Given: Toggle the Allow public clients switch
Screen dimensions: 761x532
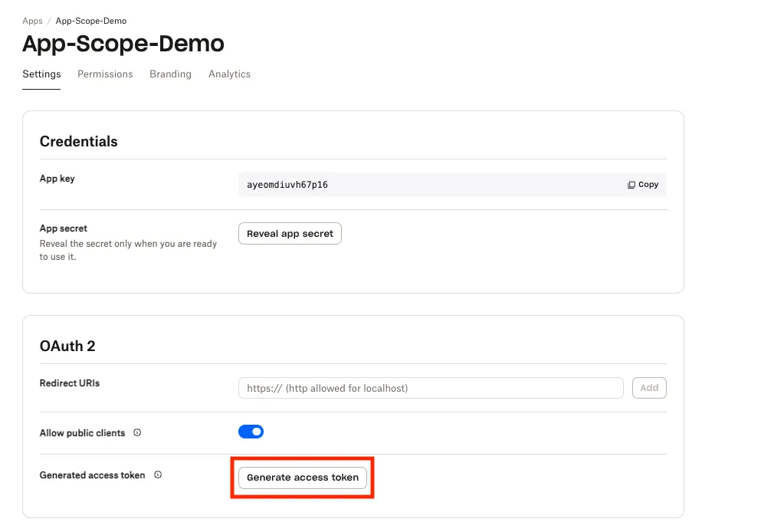Looking at the screenshot, I should pos(251,432).
